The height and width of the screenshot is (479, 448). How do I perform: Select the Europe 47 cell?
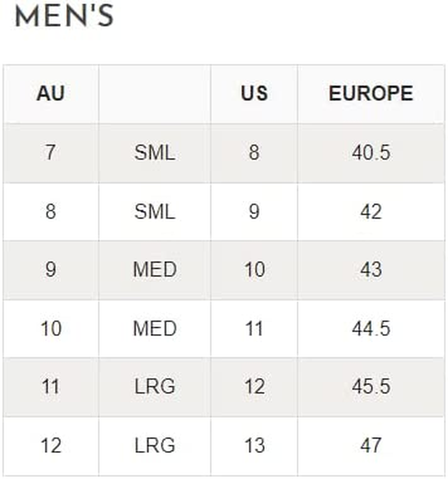point(371,446)
